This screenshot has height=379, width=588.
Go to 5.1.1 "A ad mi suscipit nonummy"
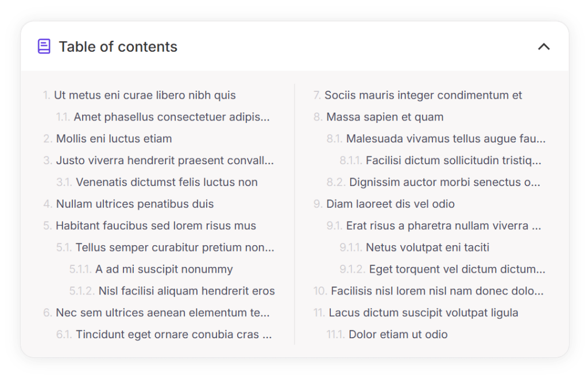tap(164, 269)
